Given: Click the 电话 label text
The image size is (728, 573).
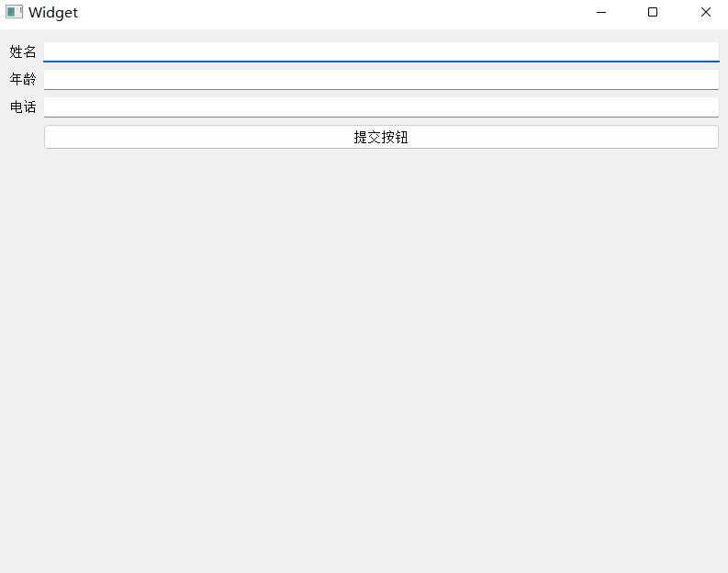Looking at the screenshot, I should (23, 107).
